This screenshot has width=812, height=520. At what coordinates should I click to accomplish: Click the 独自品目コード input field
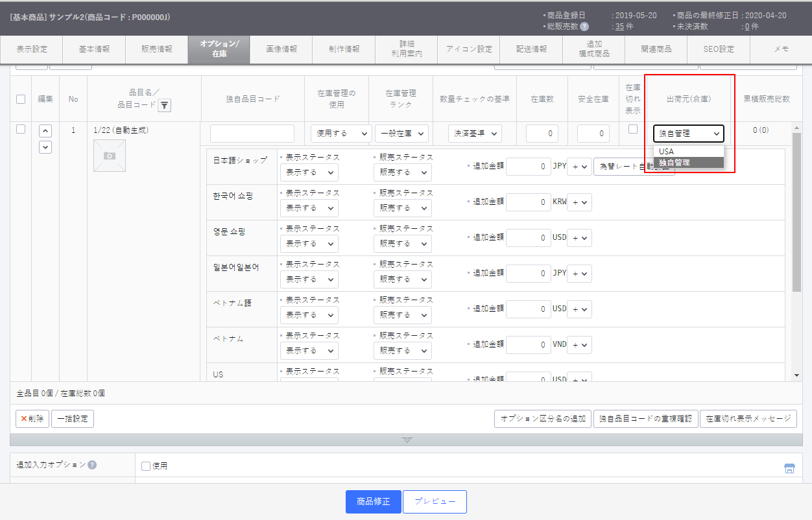point(252,134)
